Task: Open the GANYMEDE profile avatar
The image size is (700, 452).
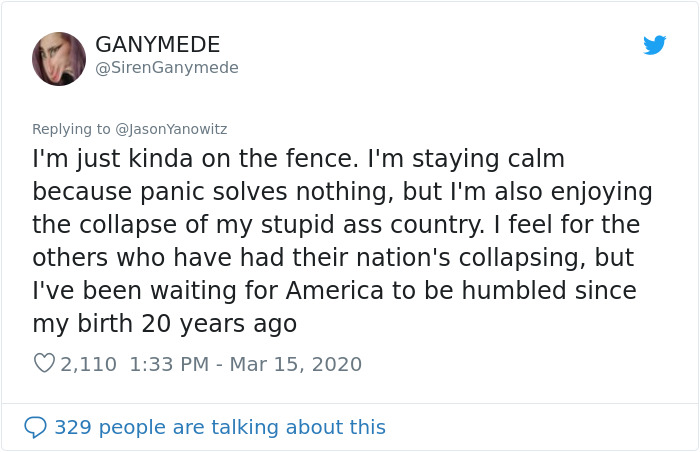Action: pos(59,58)
